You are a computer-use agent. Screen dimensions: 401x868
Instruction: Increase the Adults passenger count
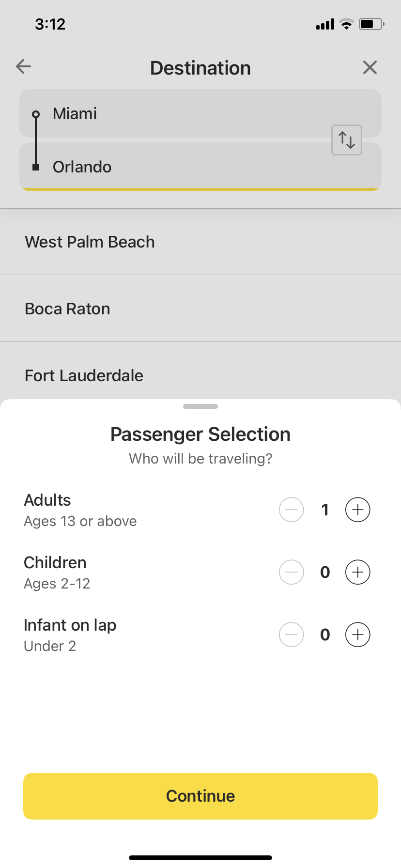pyautogui.click(x=357, y=510)
